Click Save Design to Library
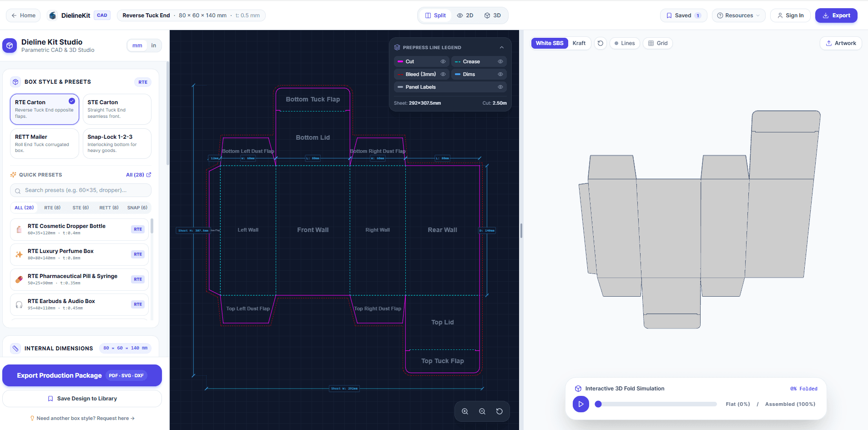868x430 pixels. [82, 399]
